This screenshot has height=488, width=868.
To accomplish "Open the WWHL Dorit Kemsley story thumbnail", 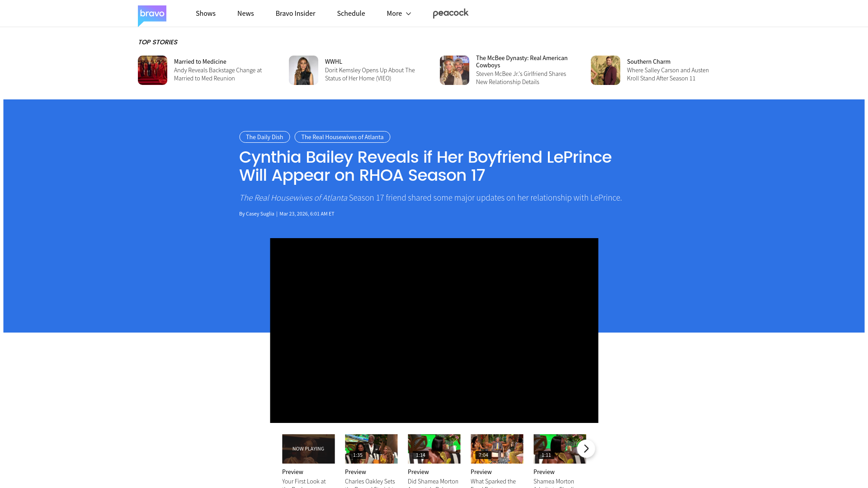I will (x=303, y=70).
